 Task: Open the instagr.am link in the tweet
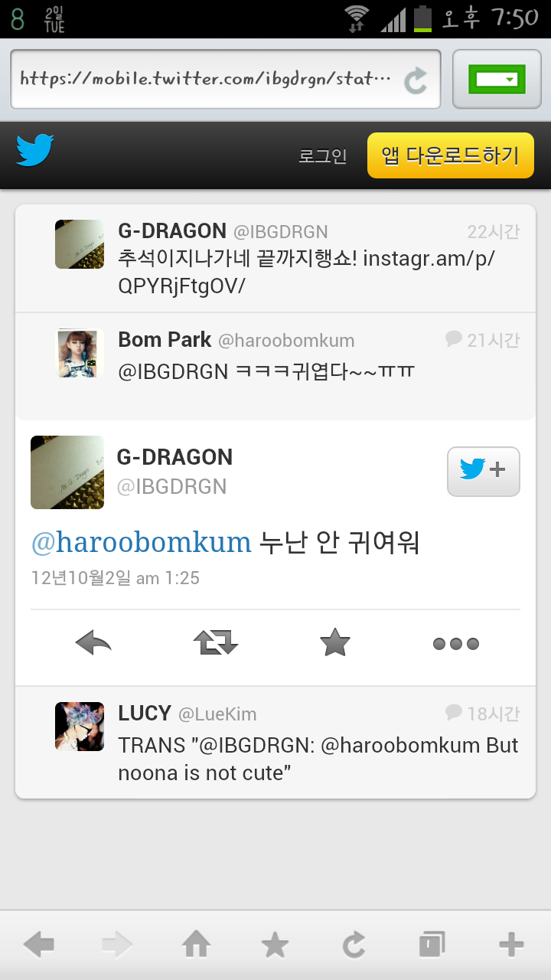point(306,272)
